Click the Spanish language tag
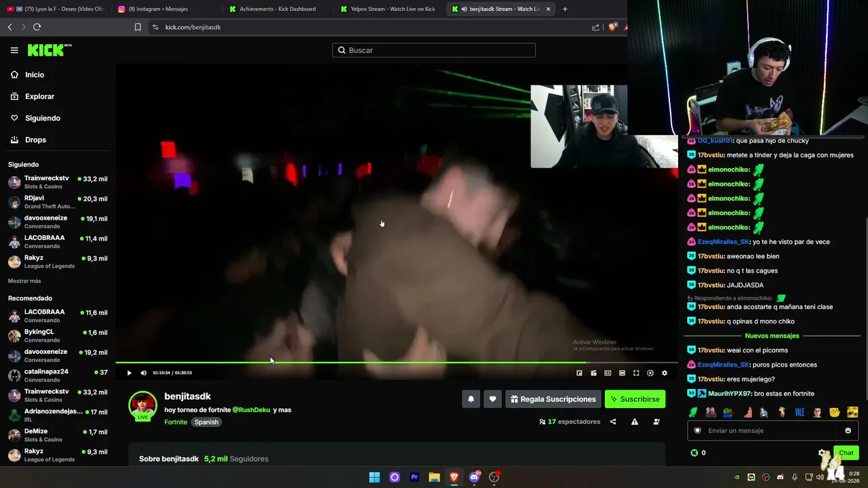 coord(206,422)
